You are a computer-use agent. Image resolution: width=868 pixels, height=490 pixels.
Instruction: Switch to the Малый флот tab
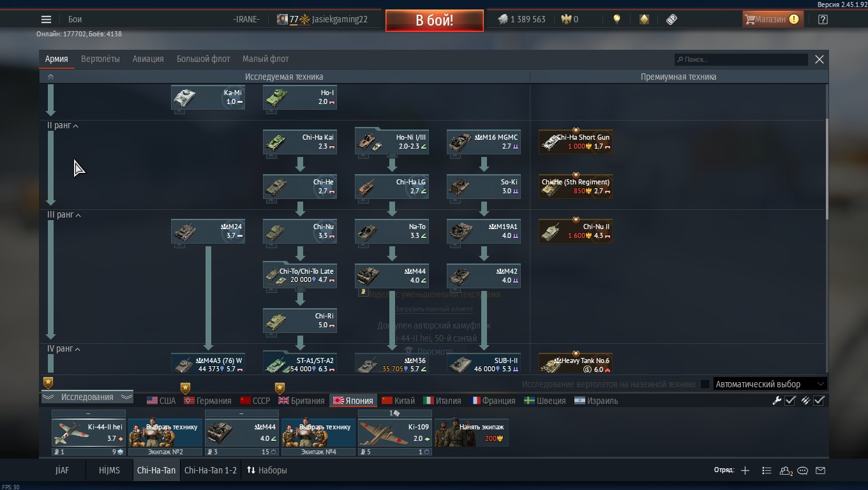[x=266, y=59]
